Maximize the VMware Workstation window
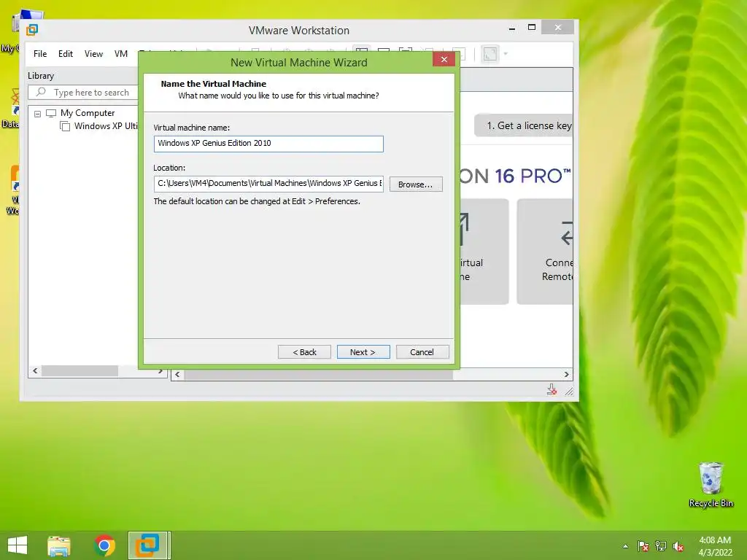Viewport: 747px width, 560px height. (x=532, y=28)
